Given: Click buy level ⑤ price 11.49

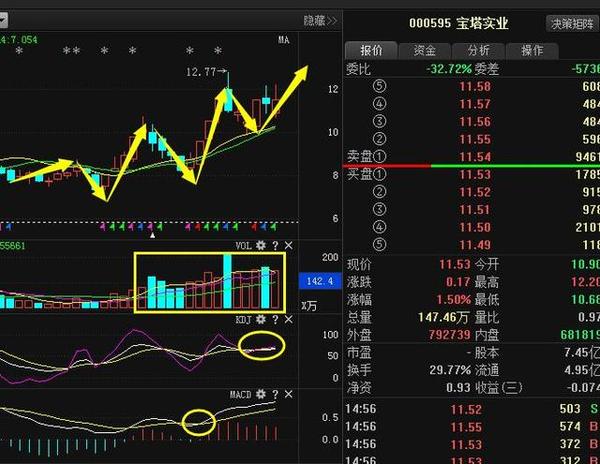Looking at the screenshot, I should pyautogui.click(x=475, y=245).
